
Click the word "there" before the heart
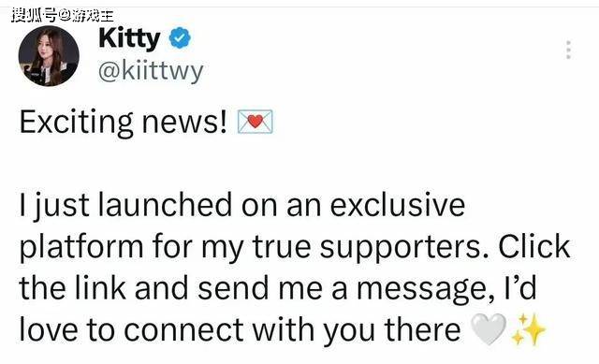(x=422, y=328)
